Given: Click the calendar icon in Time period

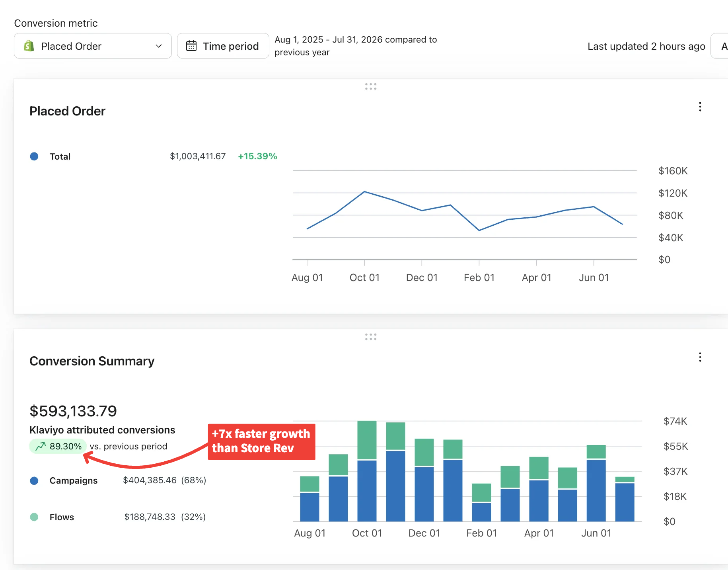Looking at the screenshot, I should pos(191,46).
